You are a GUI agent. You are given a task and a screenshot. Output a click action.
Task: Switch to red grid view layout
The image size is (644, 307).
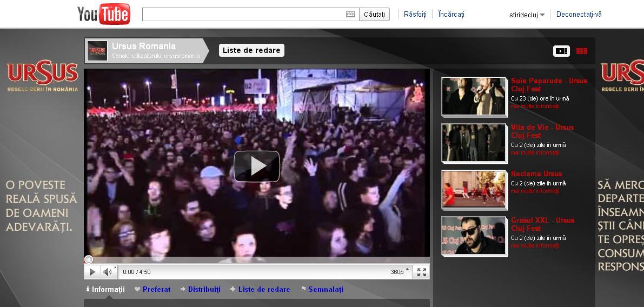(582, 51)
